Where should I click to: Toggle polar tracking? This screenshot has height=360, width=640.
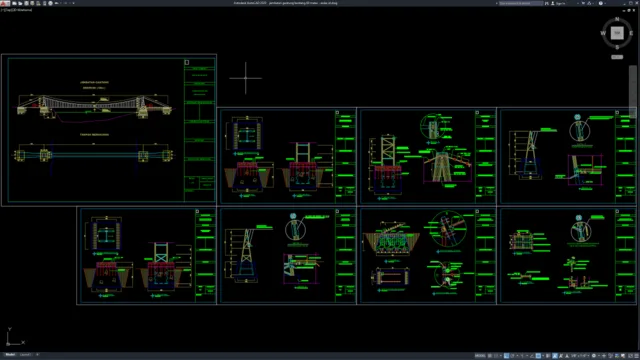(x=512, y=356)
